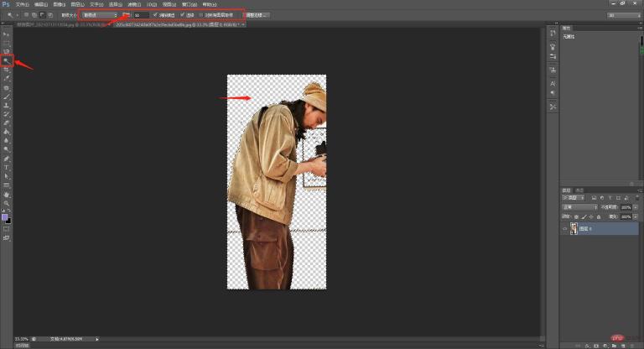Select the Spot Healing Brush tool
The width and height of the screenshot is (644, 349).
pyautogui.click(x=6, y=87)
